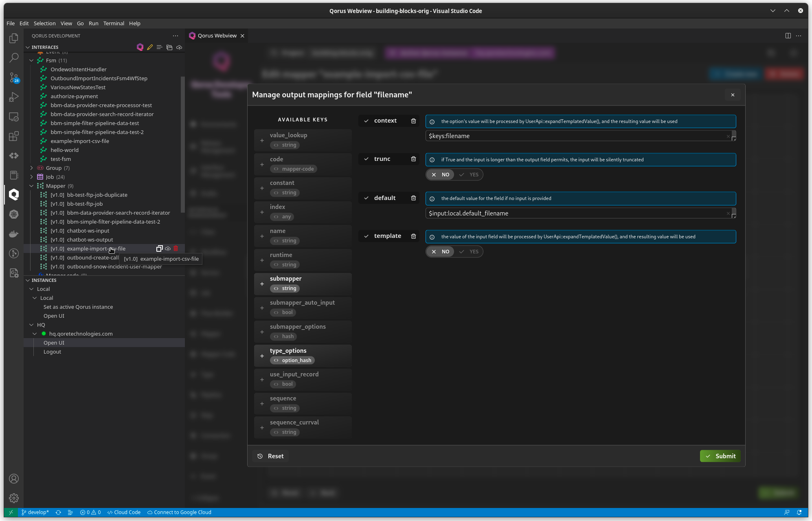Screen dimensions: 812x521
Task: Delete the template mapping with trash icon
Action: pyautogui.click(x=413, y=236)
